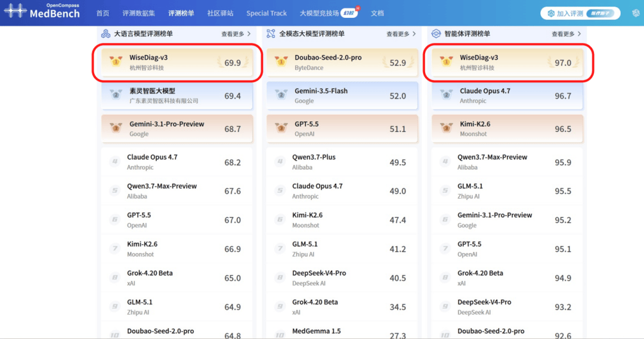Click the cube icon in 加入评测 button
644x339 pixels.
pyautogui.click(x=551, y=14)
